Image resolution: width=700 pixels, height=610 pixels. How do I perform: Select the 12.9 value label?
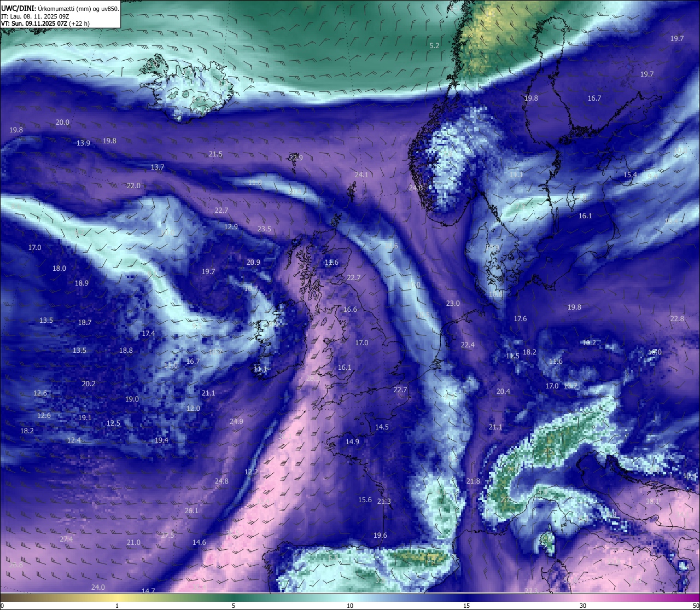click(231, 227)
